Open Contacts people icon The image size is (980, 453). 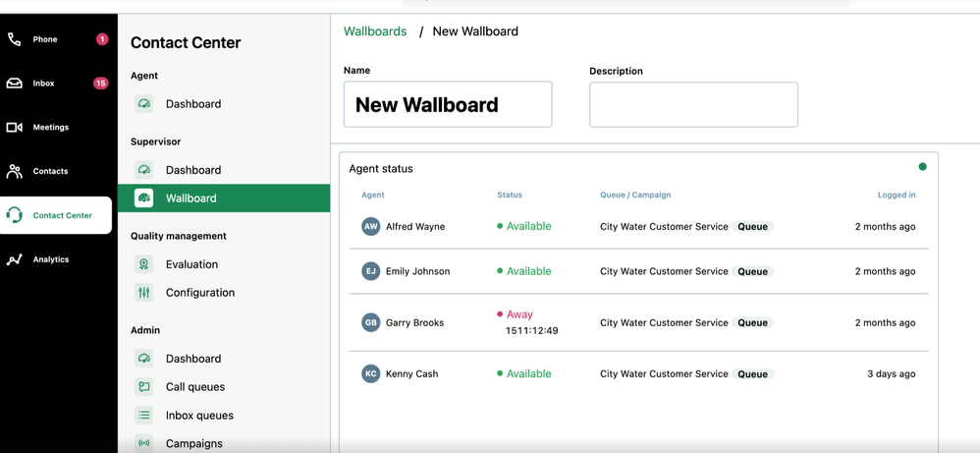[x=14, y=171]
